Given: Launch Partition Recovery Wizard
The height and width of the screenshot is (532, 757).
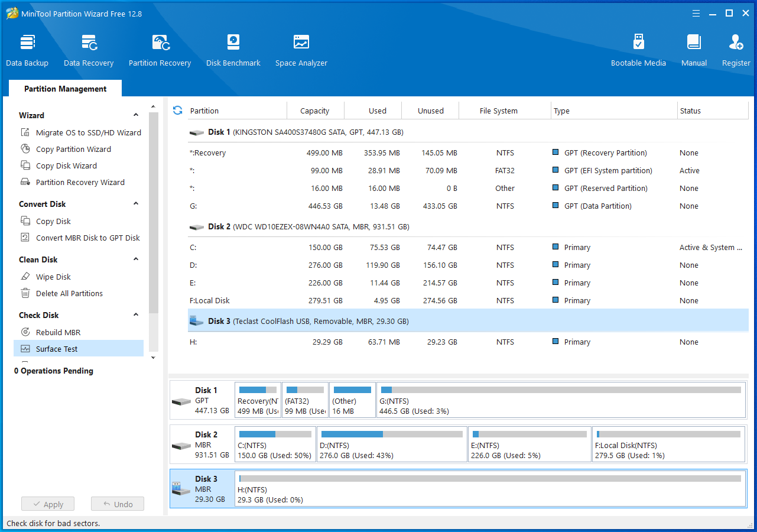Looking at the screenshot, I should (73, 182).
